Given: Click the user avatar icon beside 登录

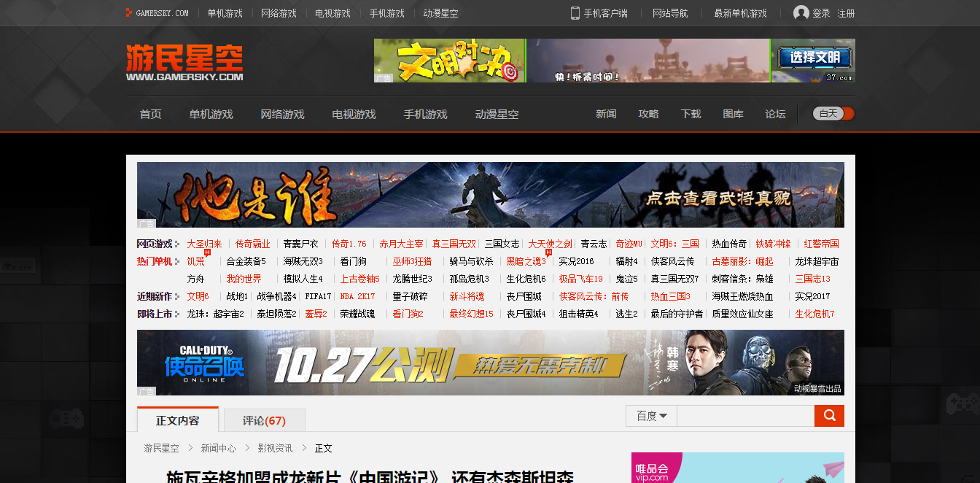Looking at the screenshot, I should click(801, 13).
